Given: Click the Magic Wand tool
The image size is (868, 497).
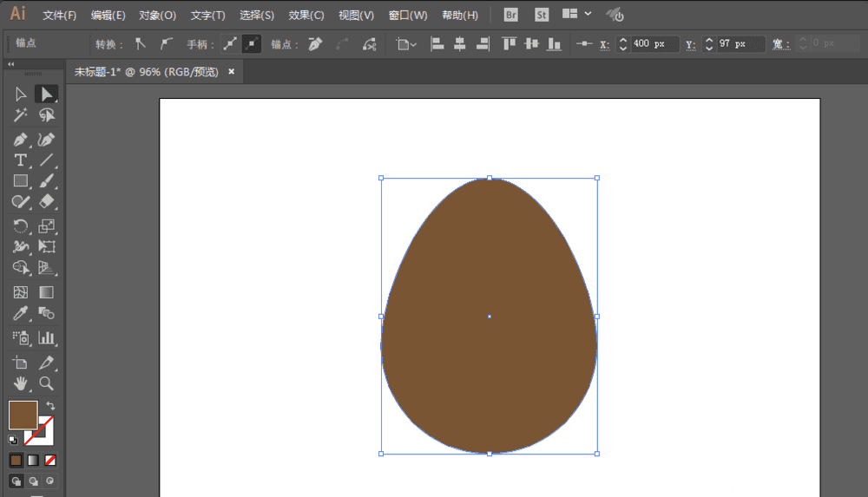Looking at the screenshot, I should (x=20, y=115).
